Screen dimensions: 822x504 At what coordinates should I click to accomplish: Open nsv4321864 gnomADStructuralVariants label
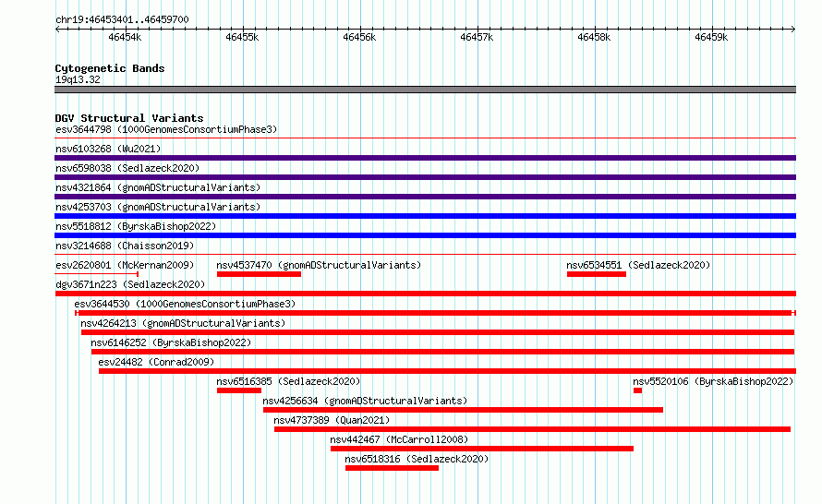coord(158,187)
